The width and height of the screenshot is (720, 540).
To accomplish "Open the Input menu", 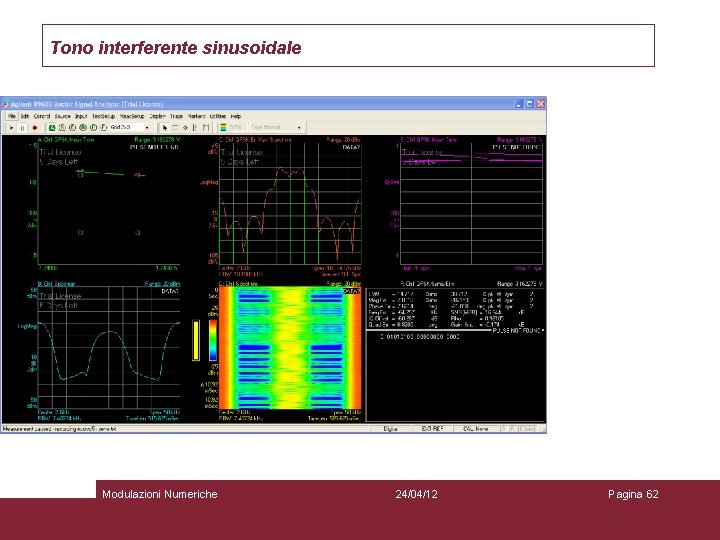I will pyautogui.click(x=81, y=116).
